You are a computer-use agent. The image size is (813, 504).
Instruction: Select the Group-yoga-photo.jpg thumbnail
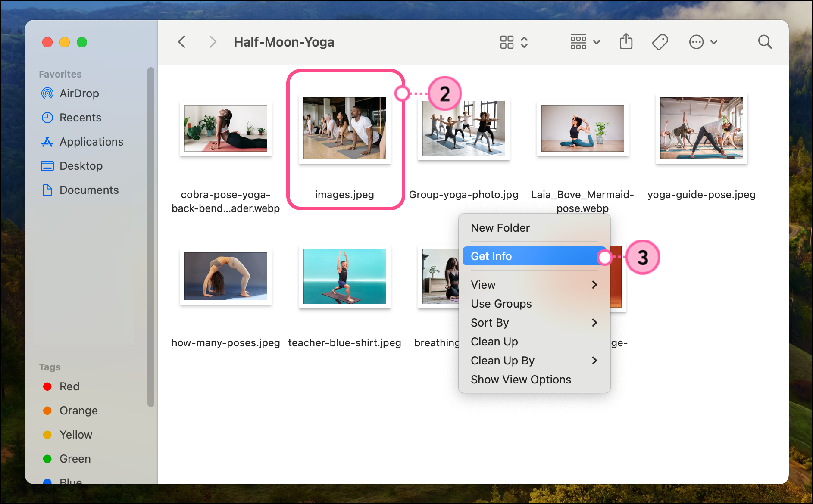464,128
